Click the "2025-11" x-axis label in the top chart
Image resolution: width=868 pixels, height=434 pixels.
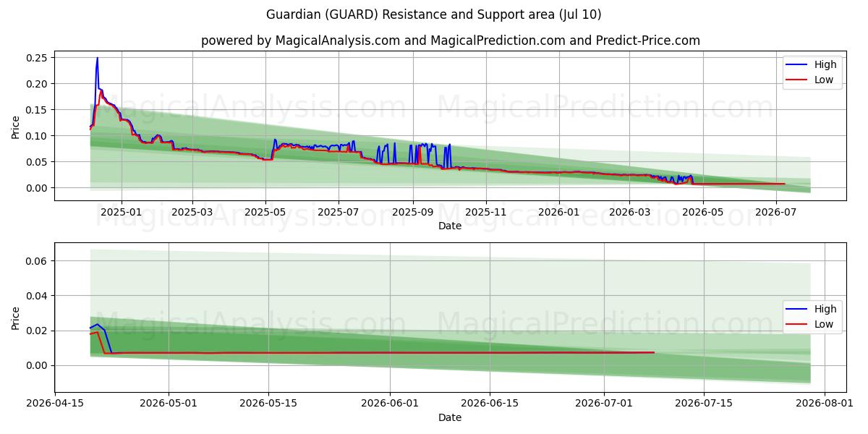pyautogui.click(x=485, y=213)
